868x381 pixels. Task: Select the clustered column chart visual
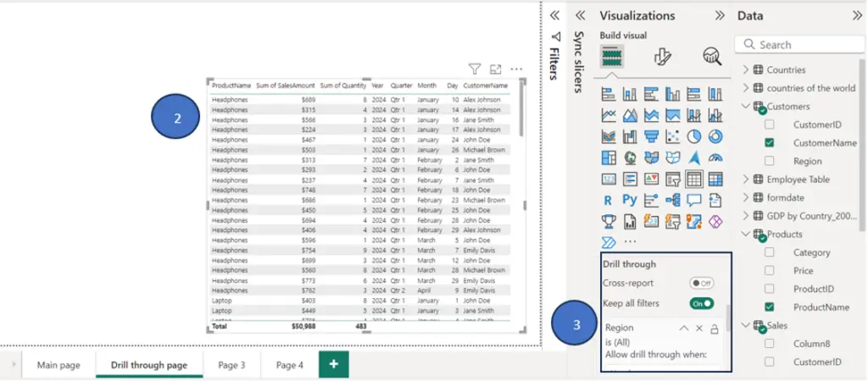point(672,94)
